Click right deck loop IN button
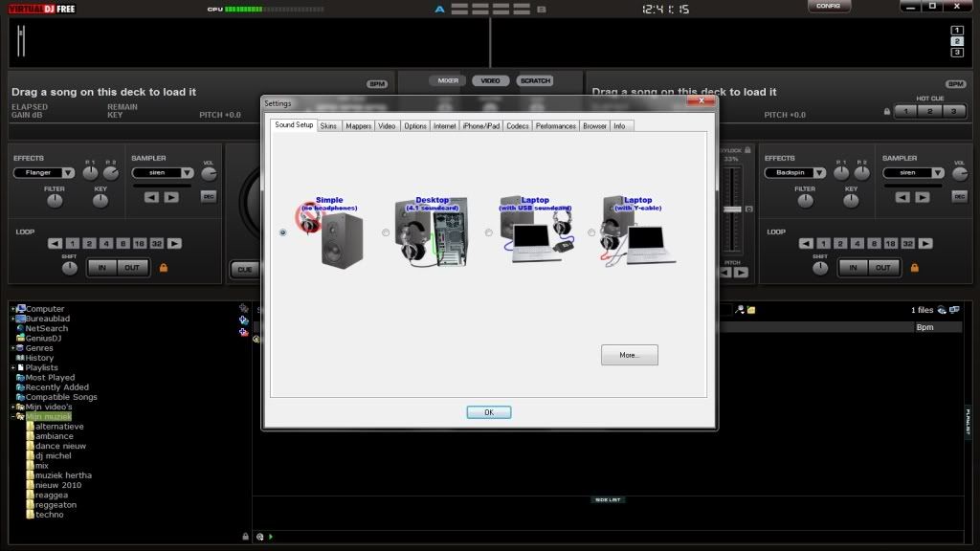This screenshot has height=551, width=980. coord(853,268)
